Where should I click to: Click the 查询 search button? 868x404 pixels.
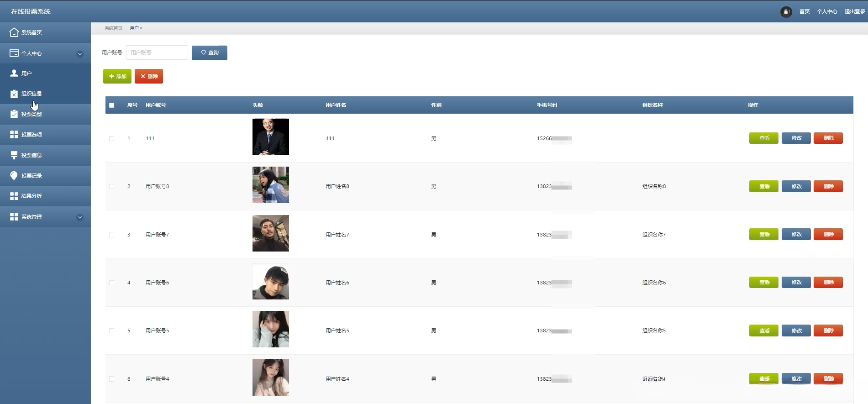(210, 52)
